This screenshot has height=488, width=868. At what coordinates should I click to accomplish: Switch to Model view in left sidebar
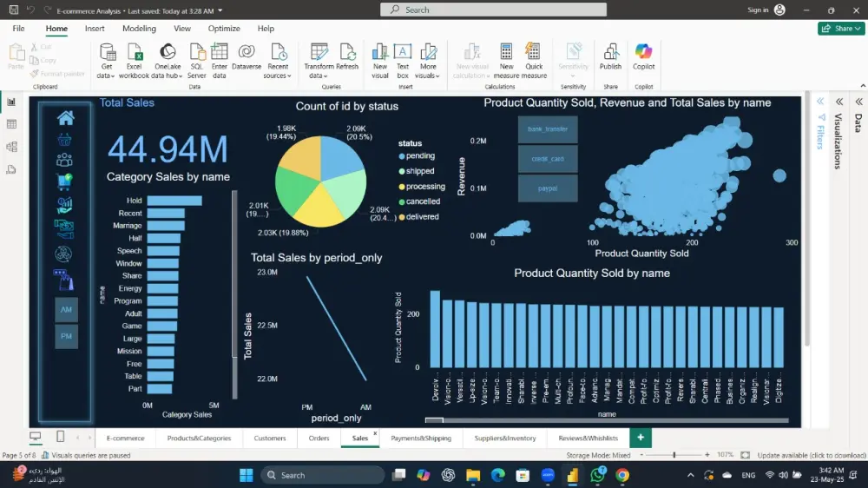(x=11, y=147)
